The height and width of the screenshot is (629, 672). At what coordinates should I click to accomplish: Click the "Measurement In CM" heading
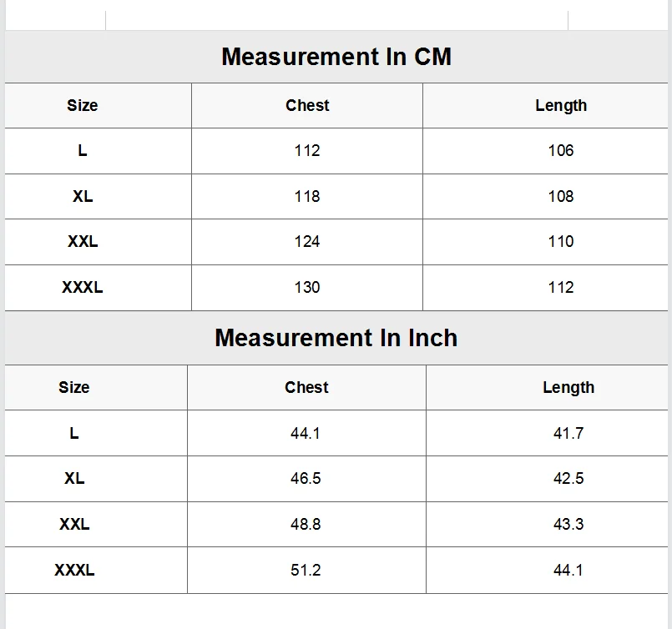coord(336,57)
